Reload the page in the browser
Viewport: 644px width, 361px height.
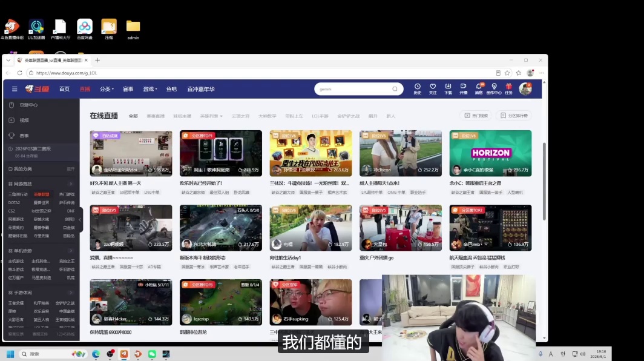pyautogui.click(x=19, y=73)
